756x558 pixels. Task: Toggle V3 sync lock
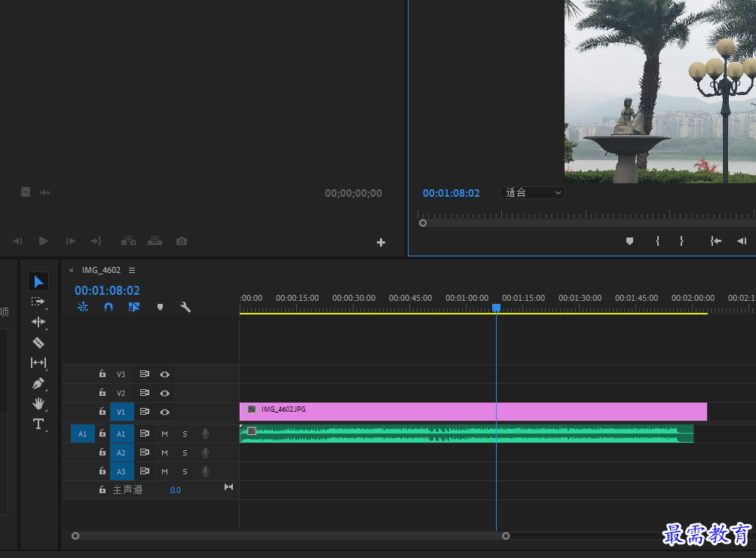(144, 374)
